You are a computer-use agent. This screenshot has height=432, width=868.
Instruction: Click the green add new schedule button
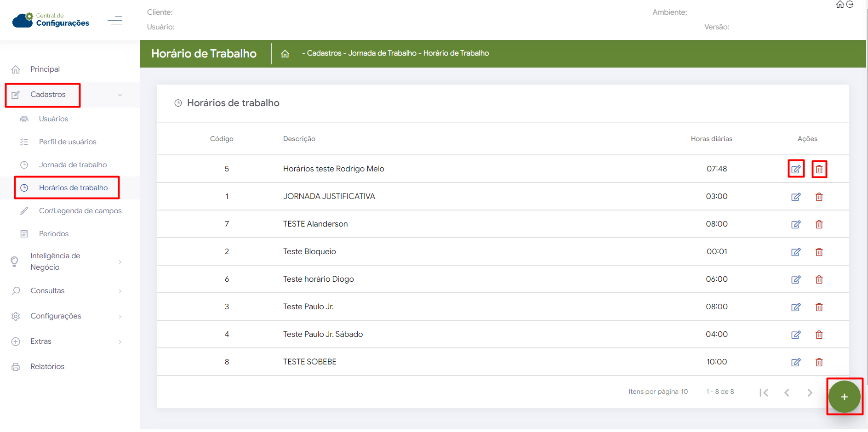tap(844, 397)
